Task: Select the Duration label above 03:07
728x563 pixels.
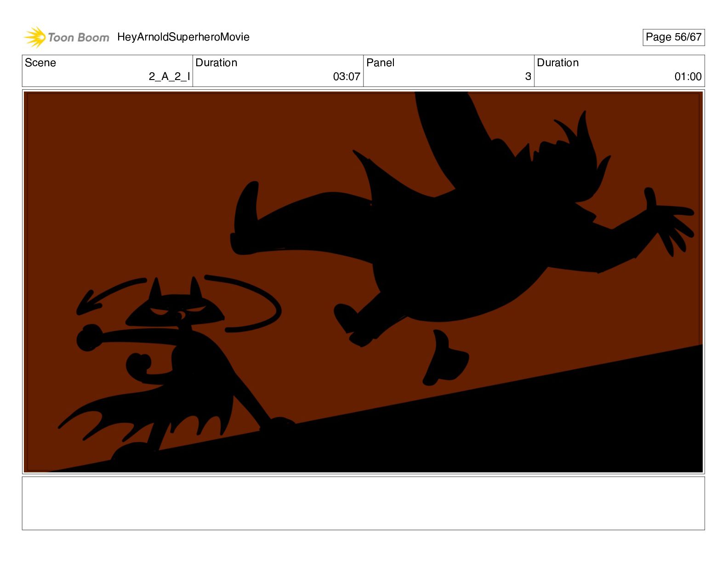Action: pos(216,63)
